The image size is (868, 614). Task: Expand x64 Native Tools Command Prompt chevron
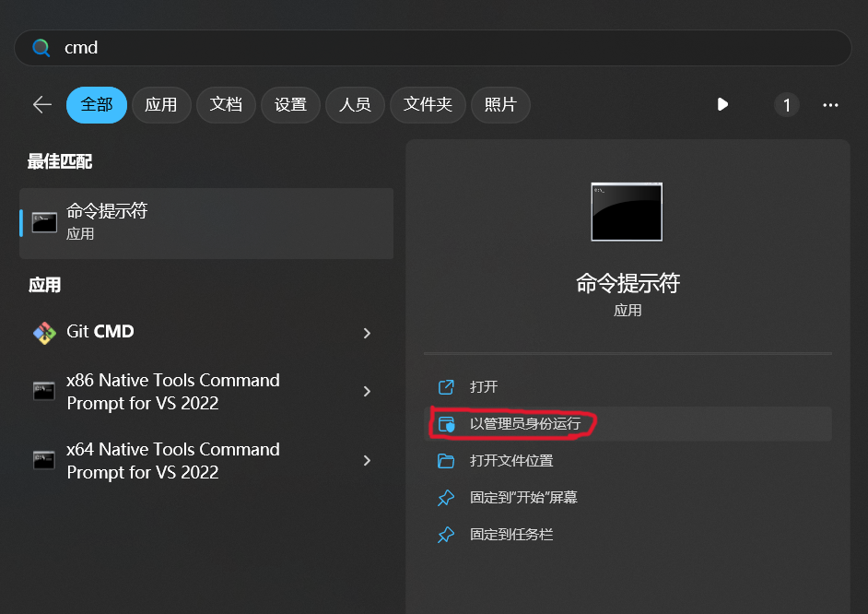point(367,460)
